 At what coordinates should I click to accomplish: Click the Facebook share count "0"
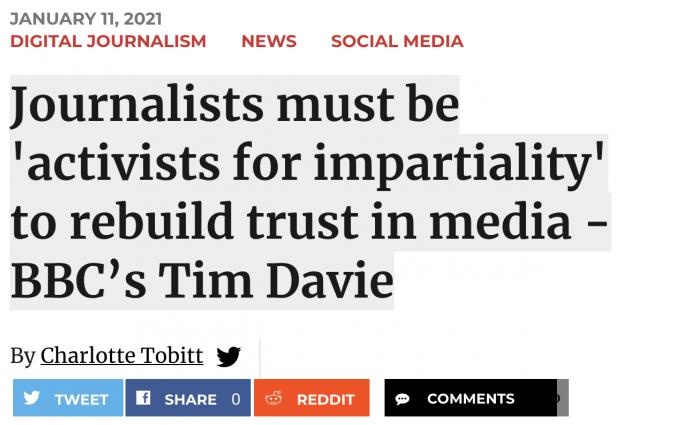click(236, 399)
